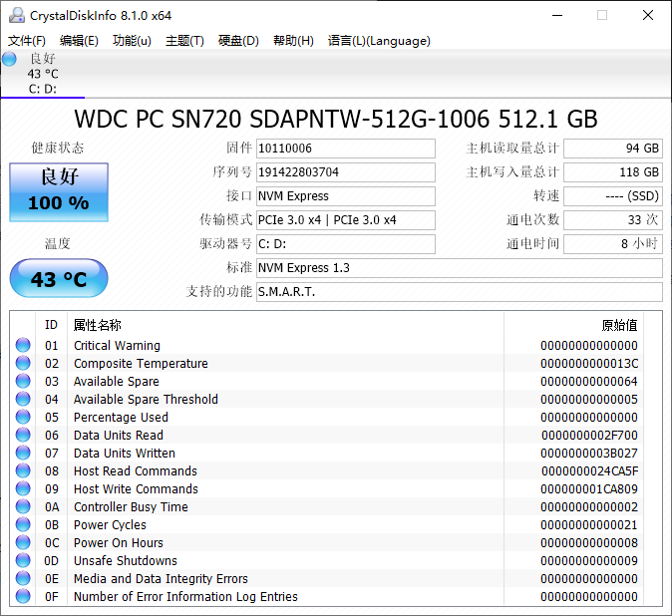This screenshot has width=672, height=616.
Task: Open the 帮助(H) menu
Action: (293, 41)
